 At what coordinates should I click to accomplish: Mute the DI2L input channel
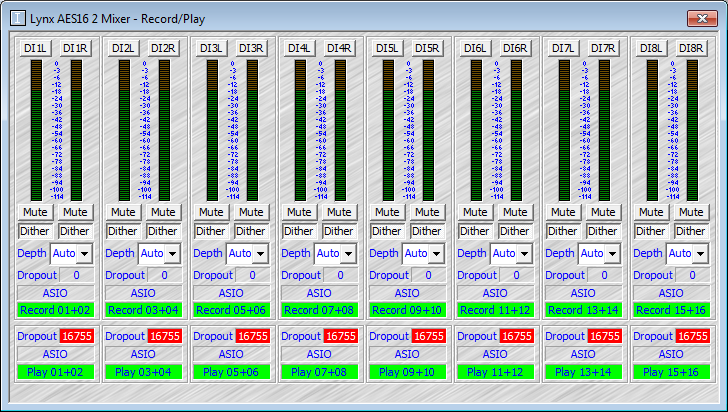(x=123, y=212)
